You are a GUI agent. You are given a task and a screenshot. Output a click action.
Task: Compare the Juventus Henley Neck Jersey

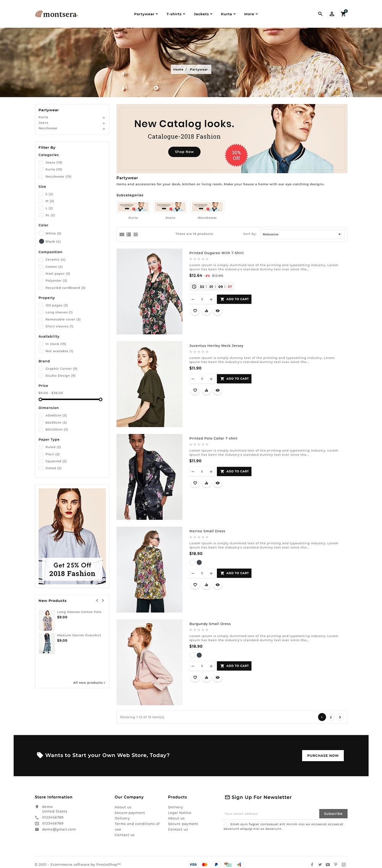(206, 390)
